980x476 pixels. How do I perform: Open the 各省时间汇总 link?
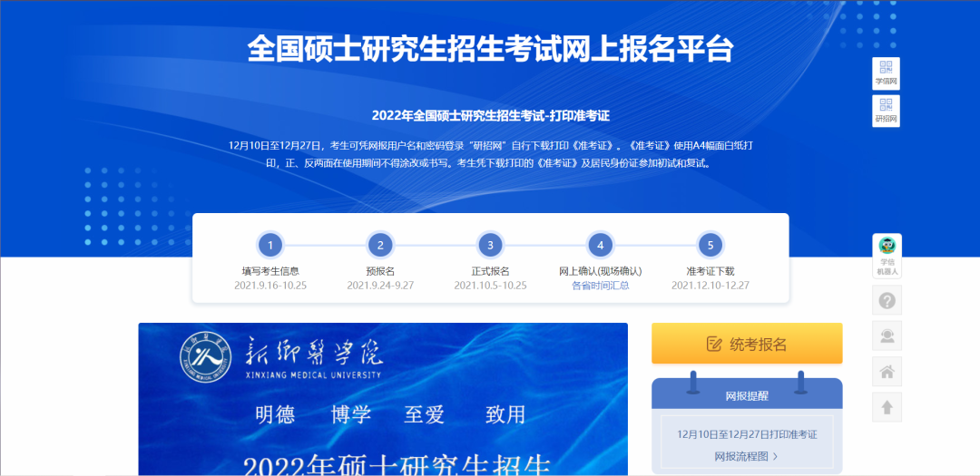point(600,286)
